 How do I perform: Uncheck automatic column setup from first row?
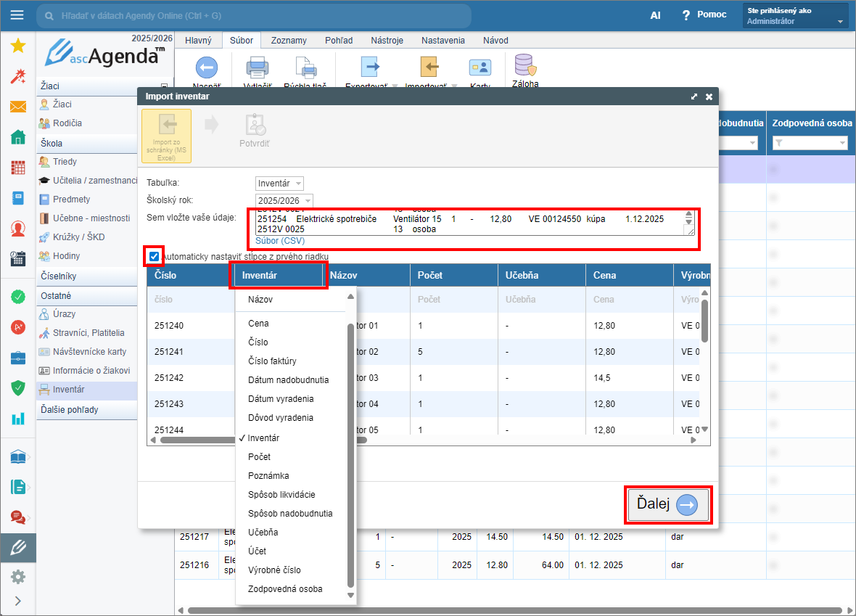click(x=154, y=256)
